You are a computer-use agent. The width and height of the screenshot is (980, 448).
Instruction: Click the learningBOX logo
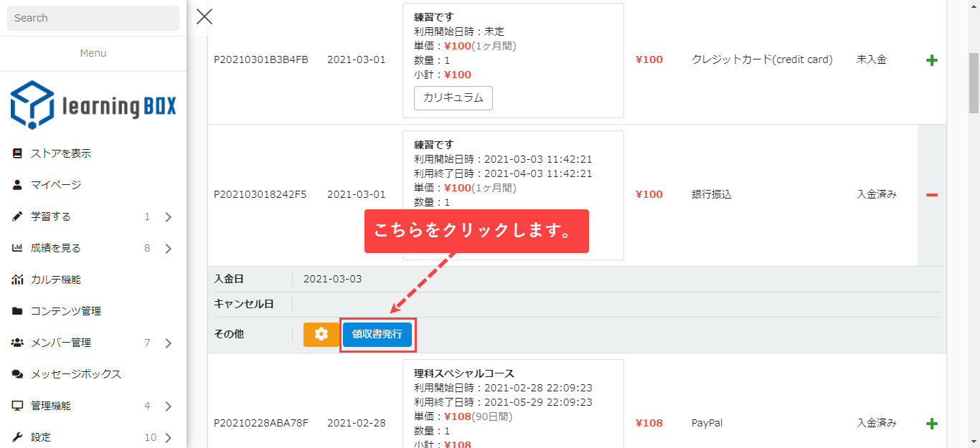click(x=93, y=105)
